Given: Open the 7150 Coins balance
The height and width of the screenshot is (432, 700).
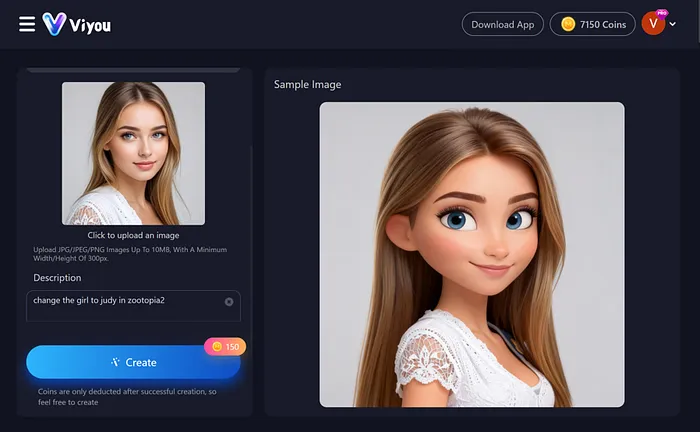Looking at the screenshot, I should tap(593, 24).
